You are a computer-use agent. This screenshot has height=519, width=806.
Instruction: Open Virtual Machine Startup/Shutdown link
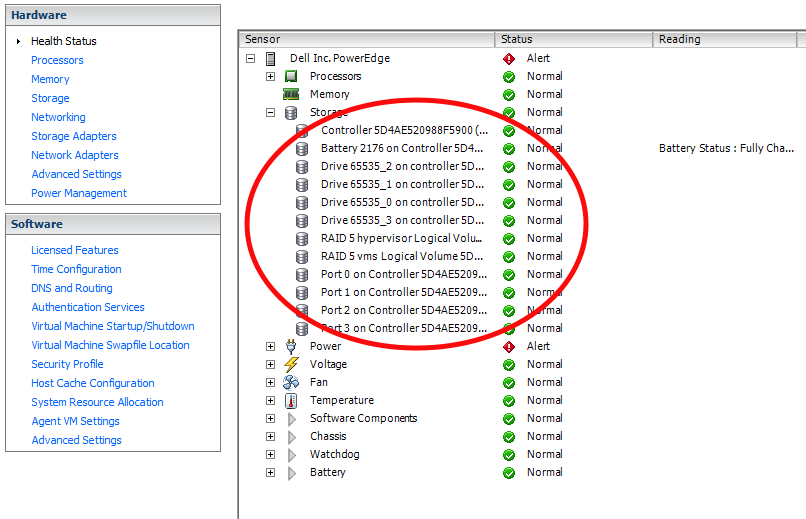[113, 326]
